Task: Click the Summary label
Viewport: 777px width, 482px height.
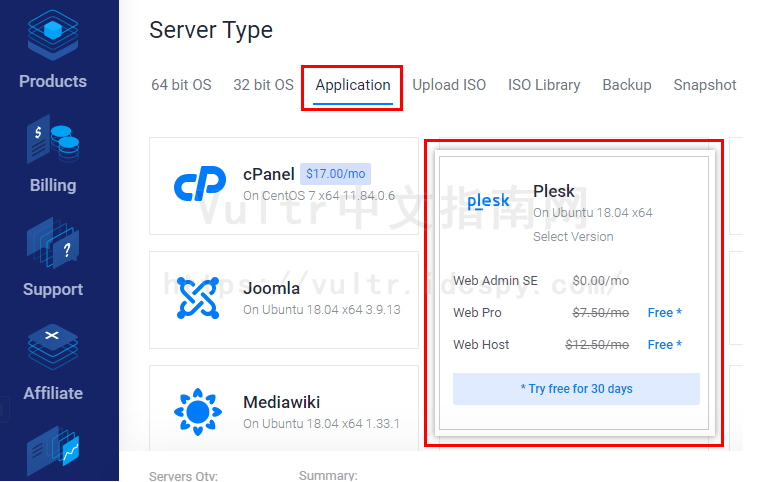Action: 328,476
